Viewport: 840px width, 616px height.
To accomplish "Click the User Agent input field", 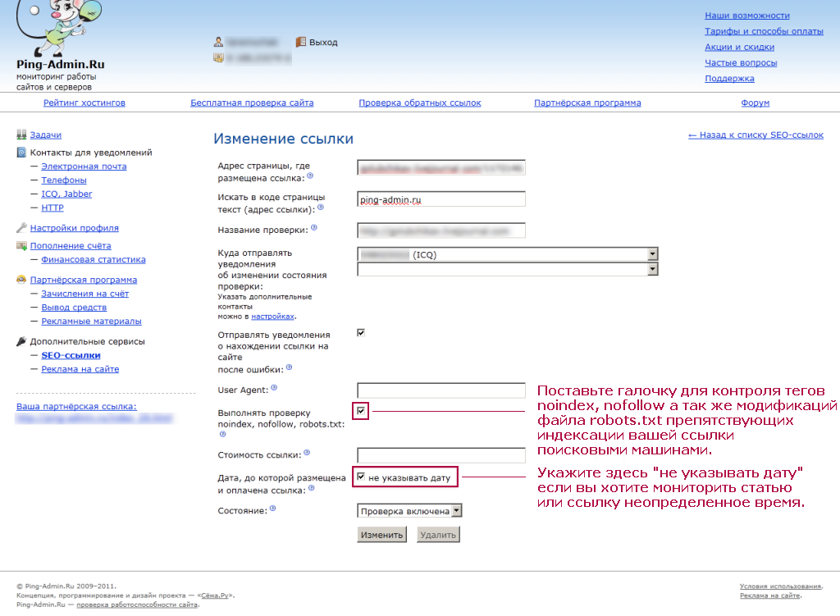I will [x=441, y=390].
